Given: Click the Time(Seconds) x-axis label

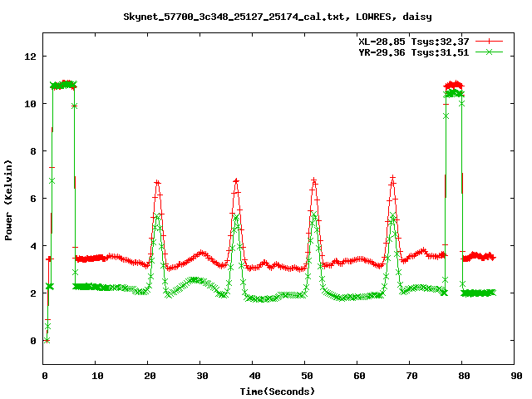Looking at the screenshot, I should [x=277, y=392].
